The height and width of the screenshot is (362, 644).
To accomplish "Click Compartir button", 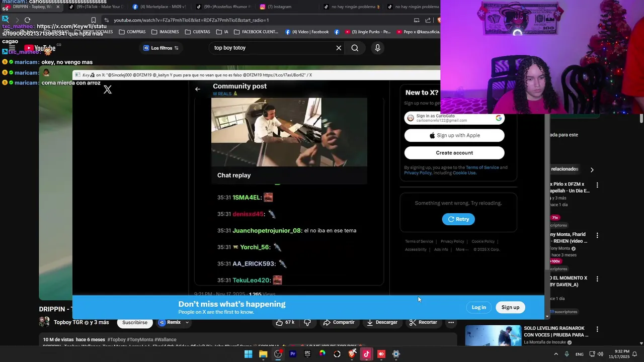I will point(339,322).
